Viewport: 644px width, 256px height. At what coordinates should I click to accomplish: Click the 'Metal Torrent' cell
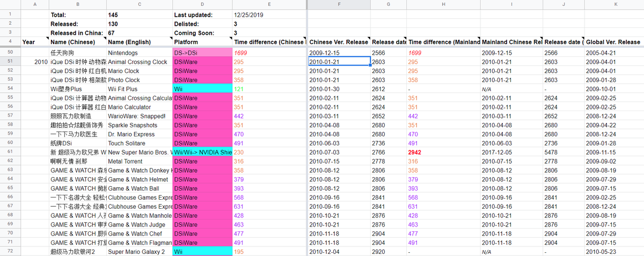(140, 161)
